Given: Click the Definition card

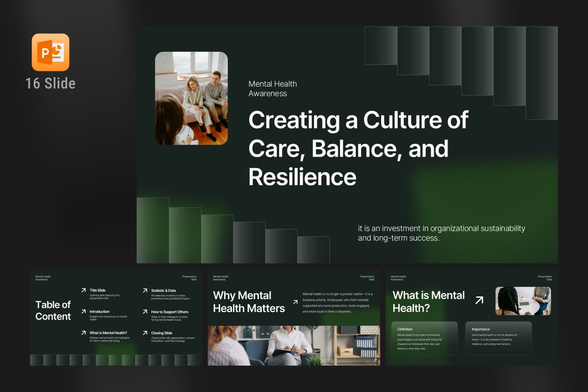Looking at the screenshot, I should pos(425,338).
